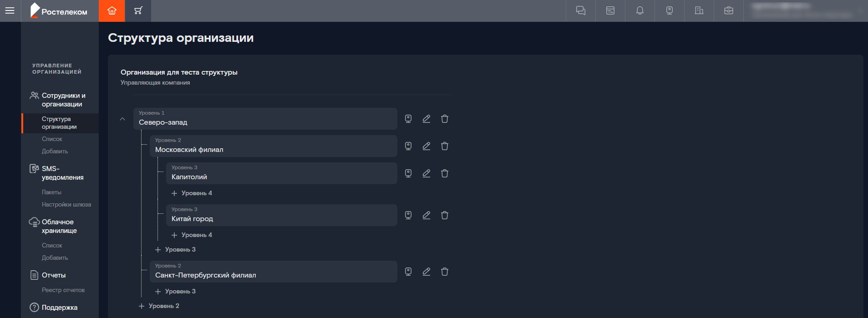The height and width of the screenshot is (318, 868).
Task: Select the Московский филиал field
Action: click(274, 146)
